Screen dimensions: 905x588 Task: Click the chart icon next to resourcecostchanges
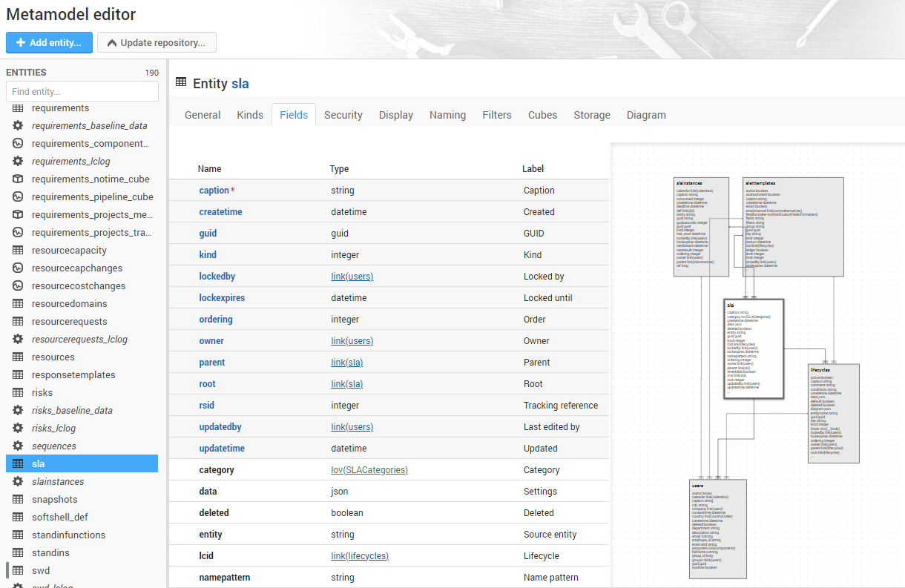pyautogui.click(x=18, y=286)
